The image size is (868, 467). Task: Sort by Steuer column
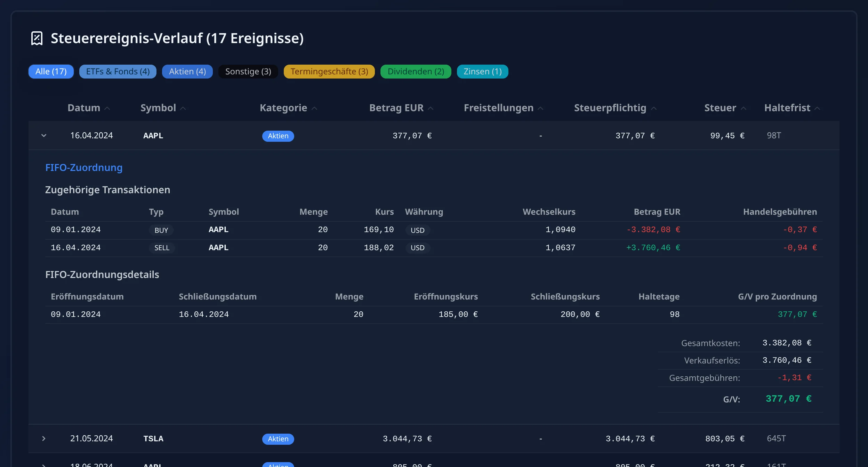tap(725, 108)
